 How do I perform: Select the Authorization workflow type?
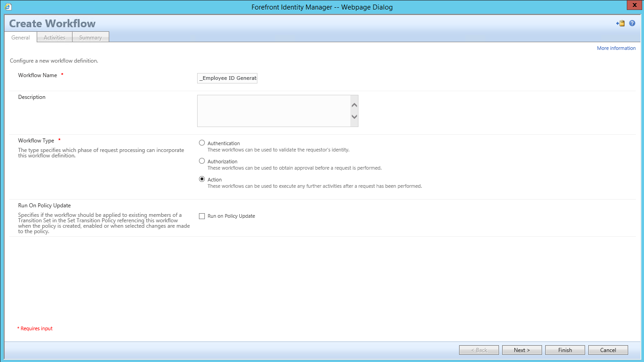pos(202,161)
